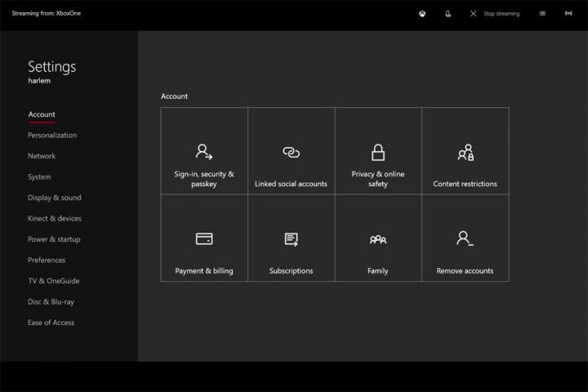This screenshot has width=588, height=392.
Task: Open Disc & Blu-ray settings
Action: click(x=51, y=302)
